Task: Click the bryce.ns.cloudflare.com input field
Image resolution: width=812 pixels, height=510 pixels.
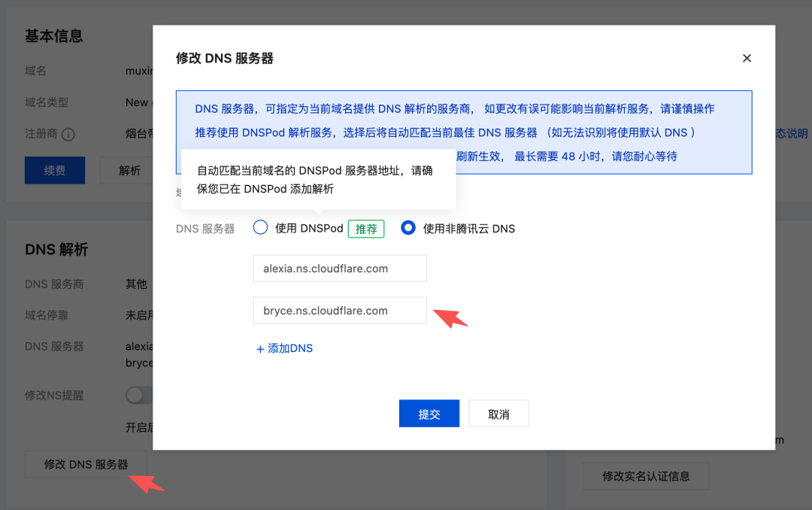Action: click(x=339, y=310)
